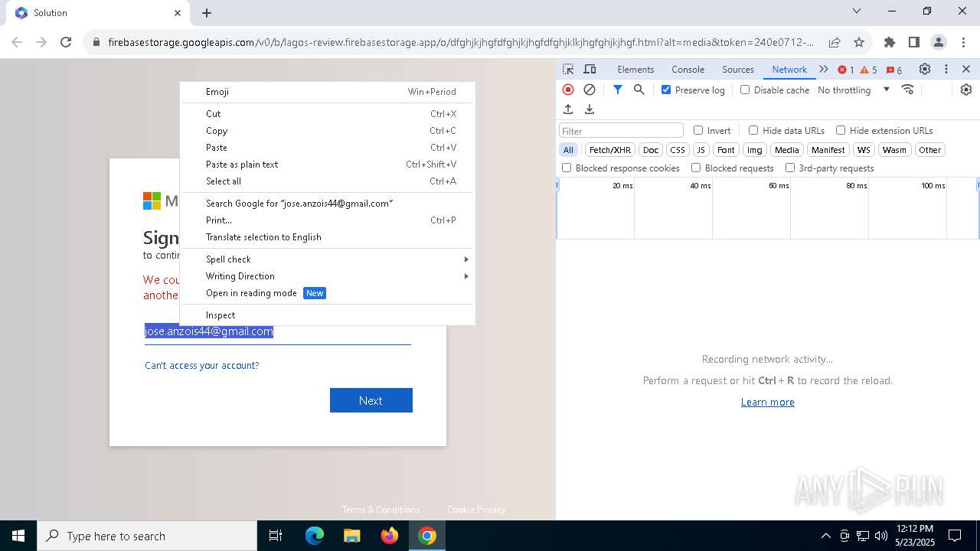980x551 pixels.
Task: Clear the network log
Action: coord(590,90)
